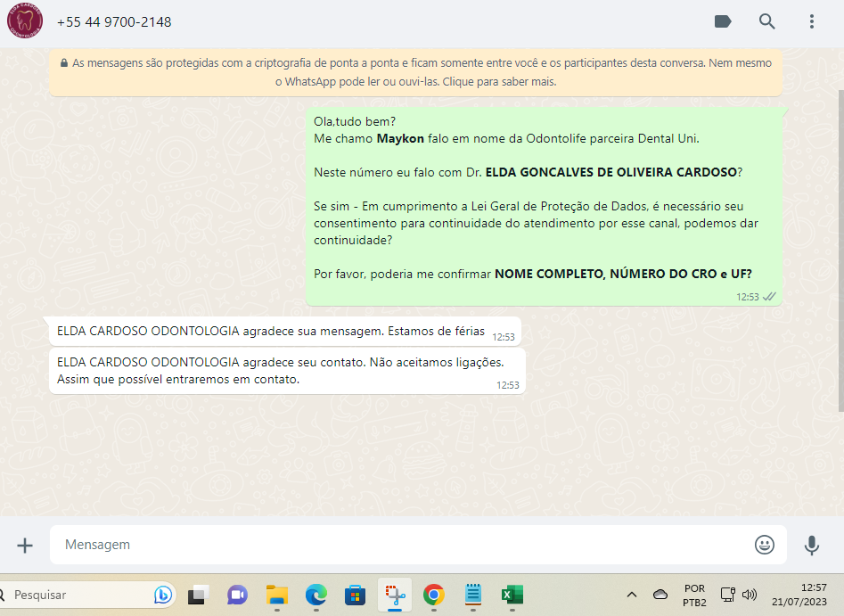Open network status tray icon
Image resolution: width=844 pixels, height=616 pixels.
pos(728,595)
